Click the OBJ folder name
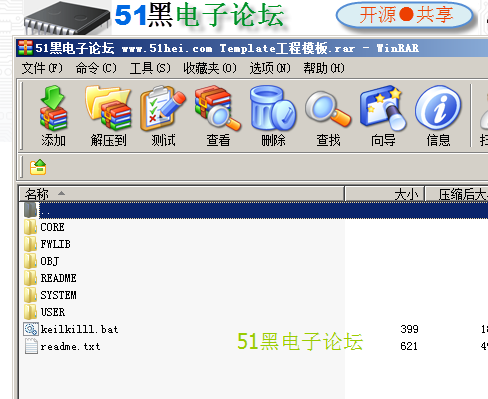 50,261
